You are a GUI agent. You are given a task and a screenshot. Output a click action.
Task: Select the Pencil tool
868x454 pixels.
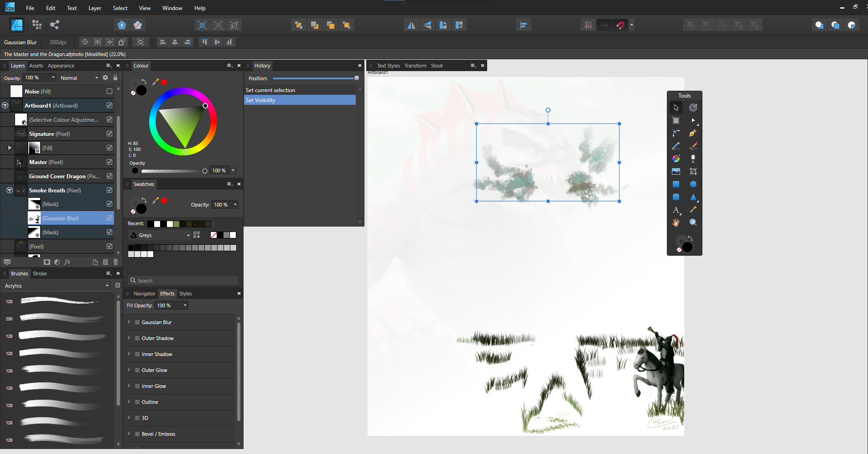[x=676, y=146]
